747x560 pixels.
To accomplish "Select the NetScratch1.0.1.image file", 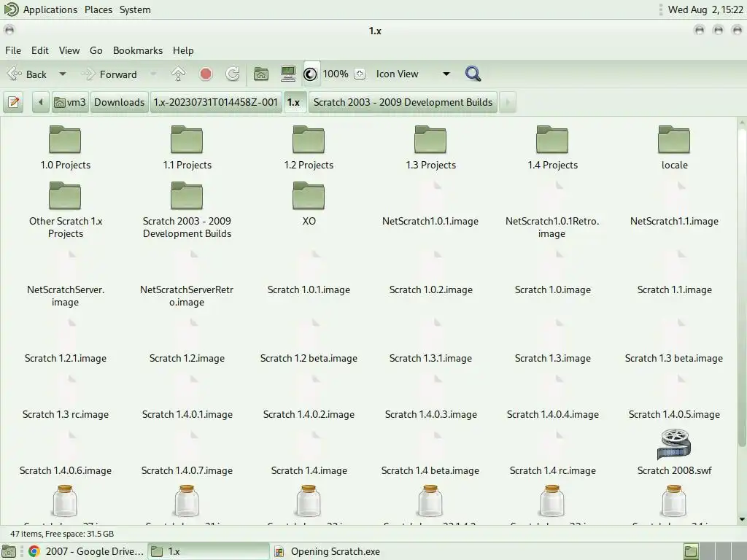I will click(430, 220).
